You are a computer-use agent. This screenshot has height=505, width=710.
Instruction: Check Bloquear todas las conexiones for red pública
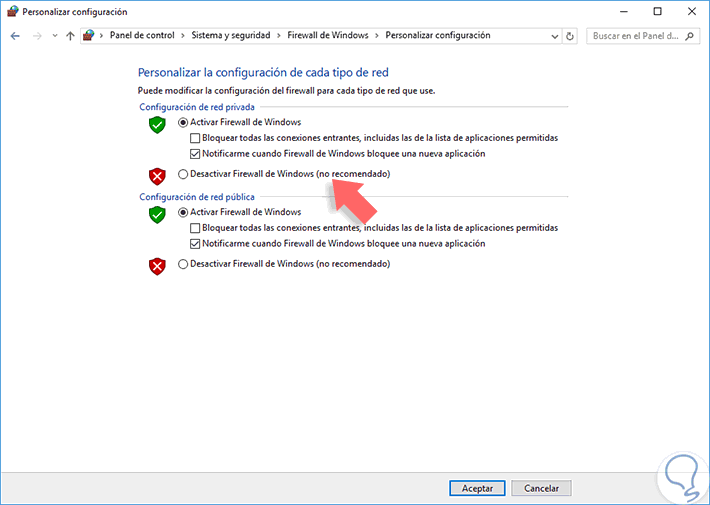195,228
